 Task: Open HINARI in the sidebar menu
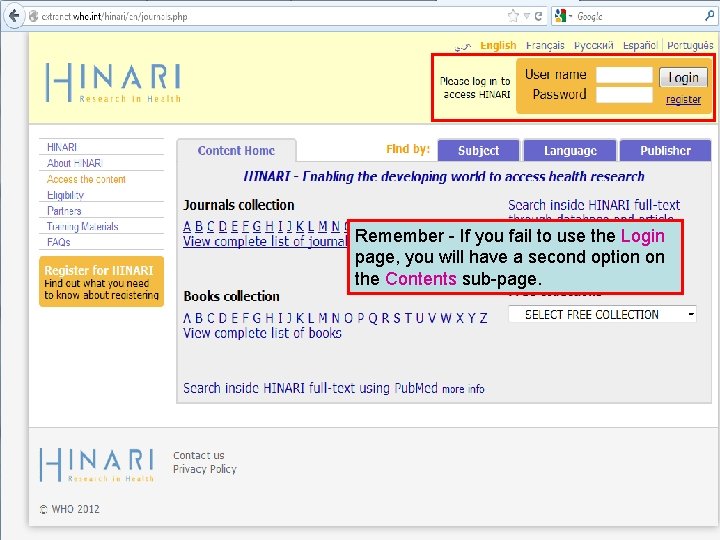pos(62,147)
